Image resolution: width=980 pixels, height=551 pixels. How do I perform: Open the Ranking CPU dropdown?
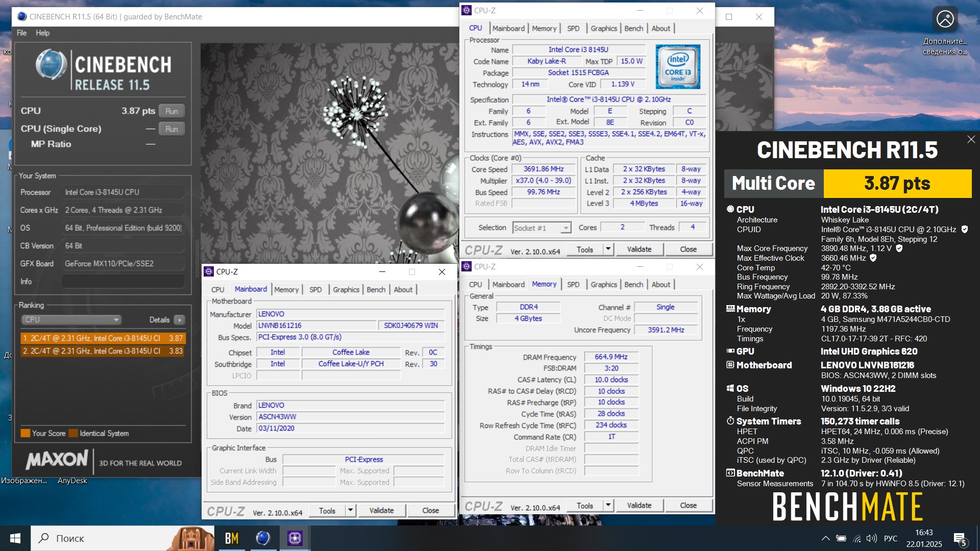[x=71, y=319]
